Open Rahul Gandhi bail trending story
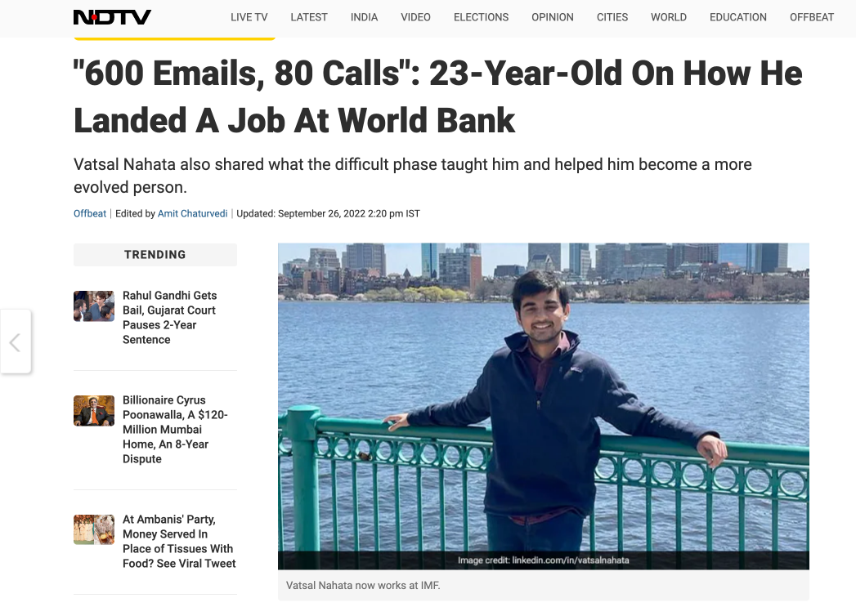The image size is (856, 616). [x=169, y=317]
